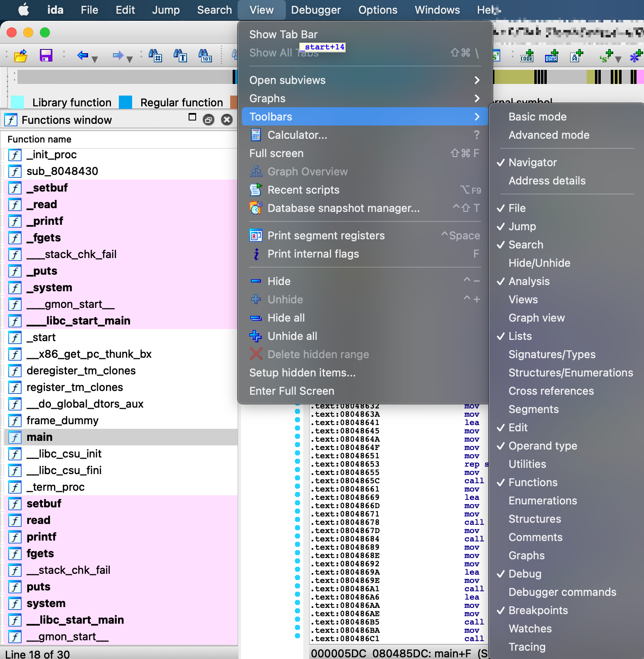Click the binoculars binary 101 search icon

(x=205, y=55)
